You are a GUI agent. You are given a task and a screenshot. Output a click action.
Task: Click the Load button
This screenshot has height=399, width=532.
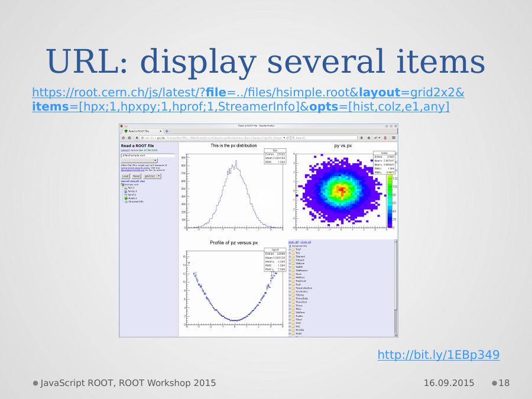tap(125, 176)
